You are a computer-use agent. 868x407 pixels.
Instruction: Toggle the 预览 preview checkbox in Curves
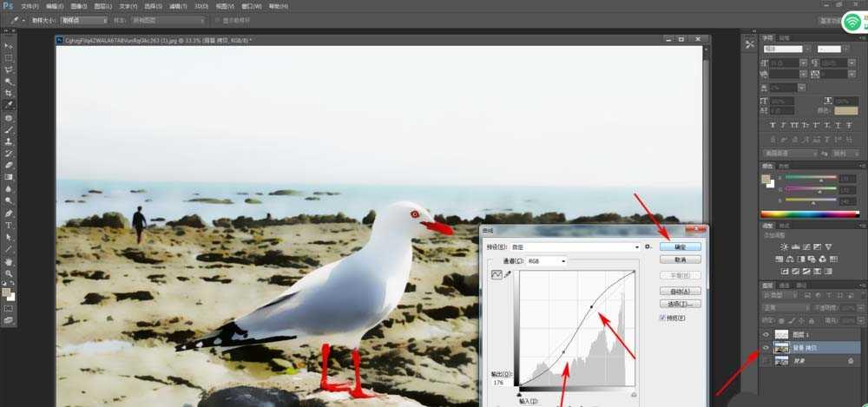click(x=662, y=318)
